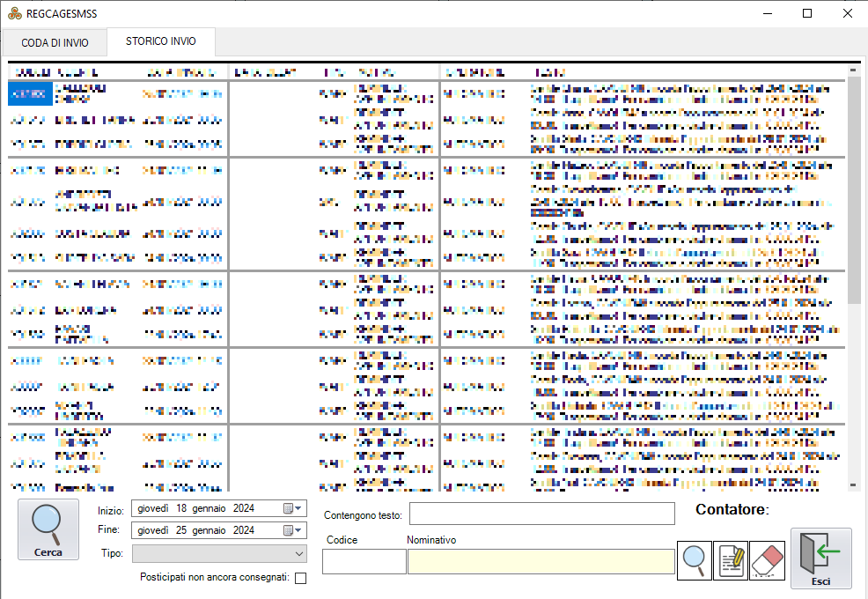Click the REGCAGESMSS app icon in title bar
The height and width of the screenshot is (599, 868).
(15, 13)
